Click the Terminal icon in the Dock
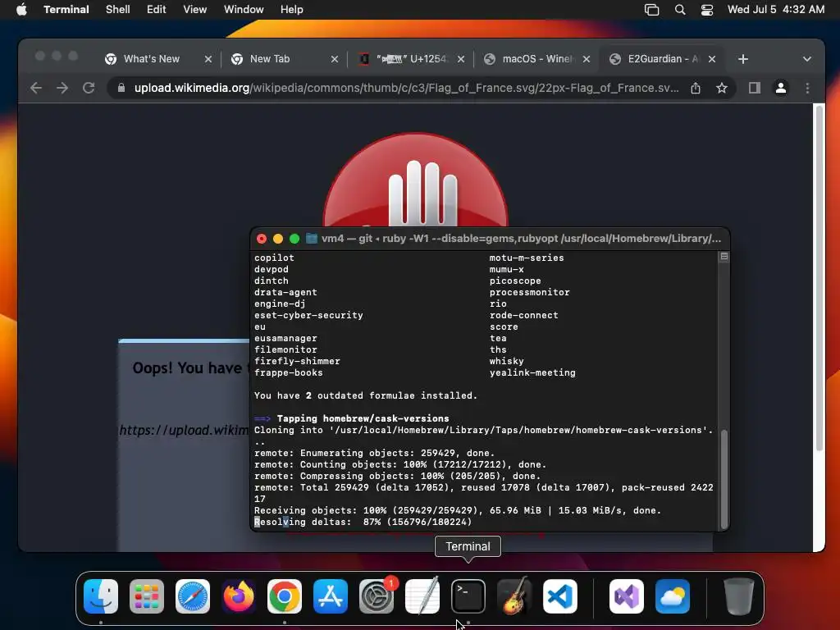840x630 pixels. tap(468, 596)
